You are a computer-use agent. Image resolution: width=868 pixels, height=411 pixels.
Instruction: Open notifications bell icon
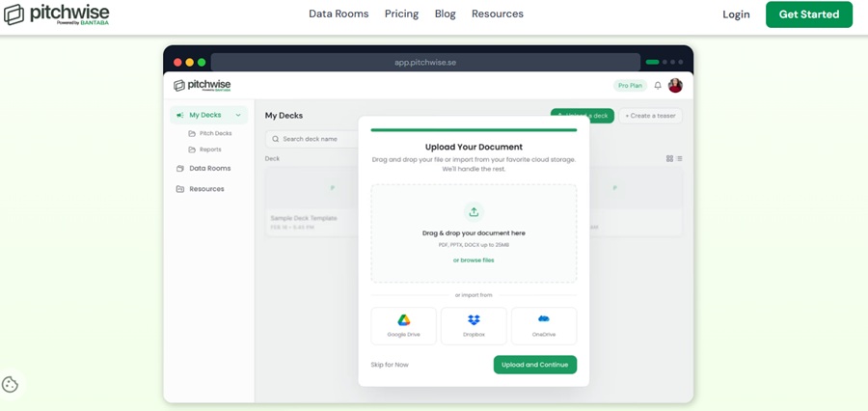pos(658,86)
